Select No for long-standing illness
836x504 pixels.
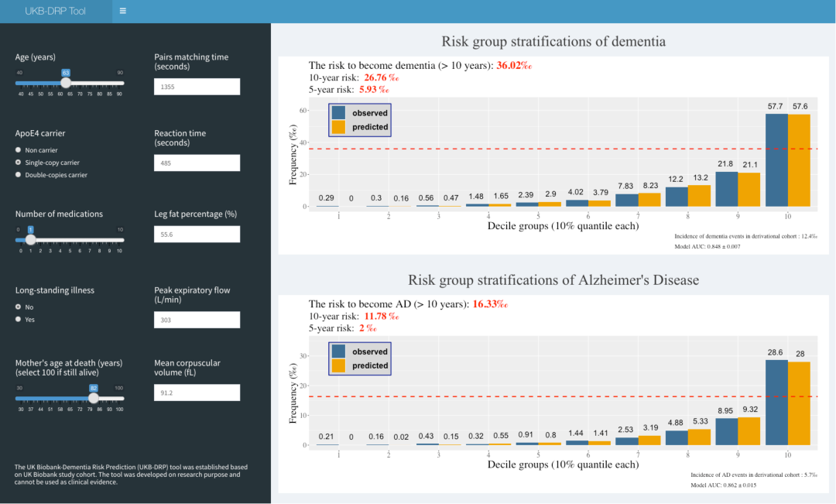click(19, 307)
